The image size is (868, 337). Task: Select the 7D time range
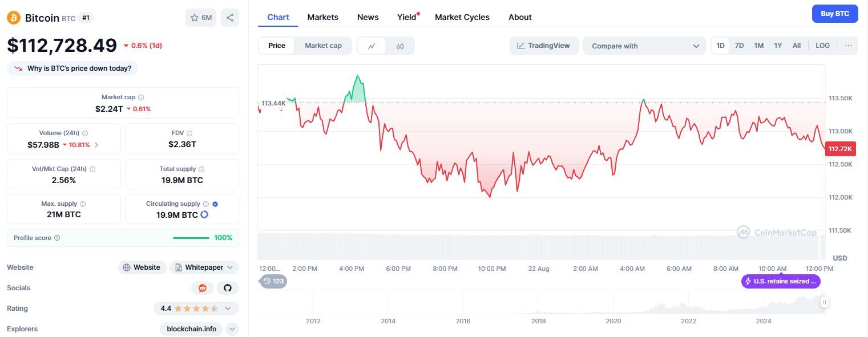pyautogui.click(x=739, y=46)
